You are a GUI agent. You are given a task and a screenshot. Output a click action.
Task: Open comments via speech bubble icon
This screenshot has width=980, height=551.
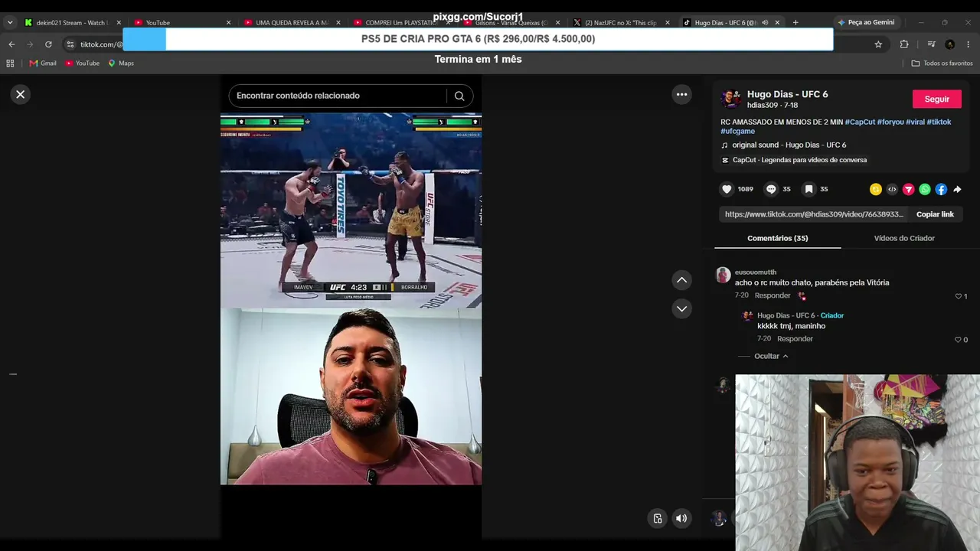(x=771, y=189)
